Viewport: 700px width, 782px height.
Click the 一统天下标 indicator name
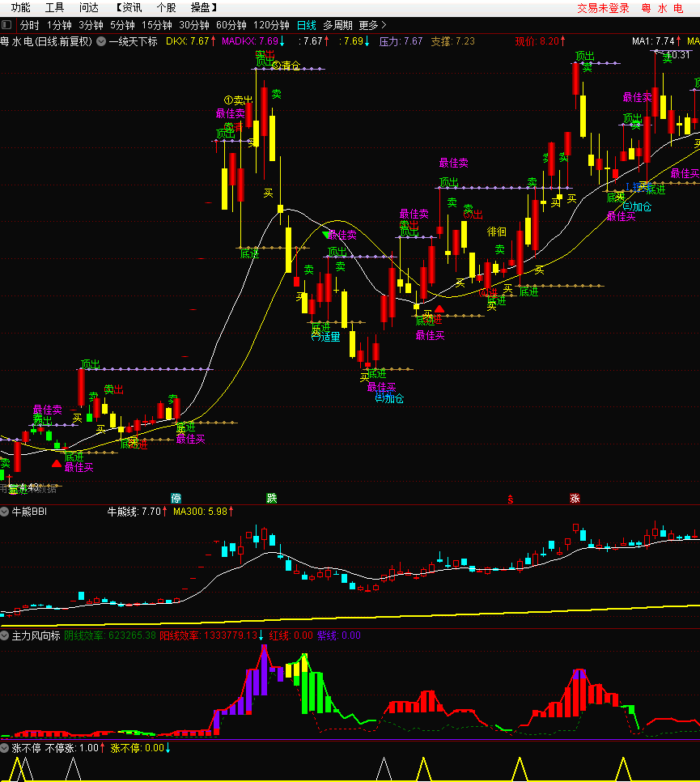[133, 41]
